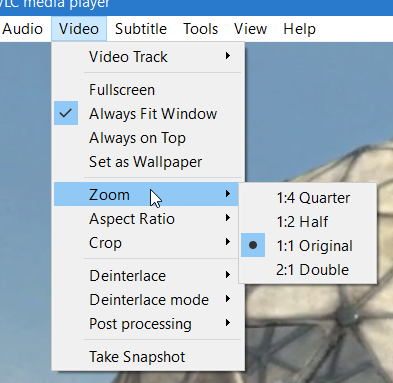
Task: Open the Deinterlace submenu
Action: click(147, 275)
